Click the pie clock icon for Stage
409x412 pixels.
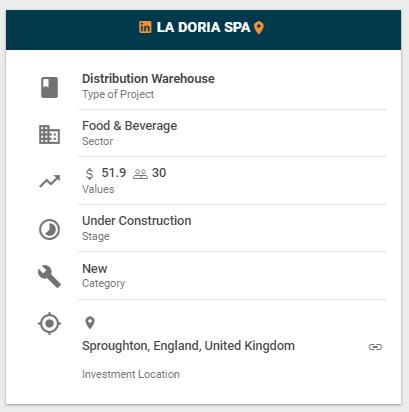49,229
